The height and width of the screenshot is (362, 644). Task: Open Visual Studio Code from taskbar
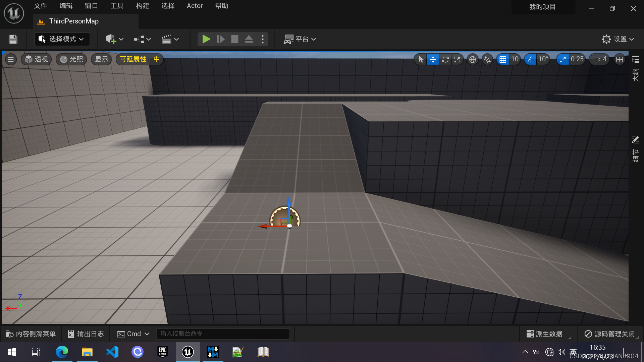pos(112,352)
